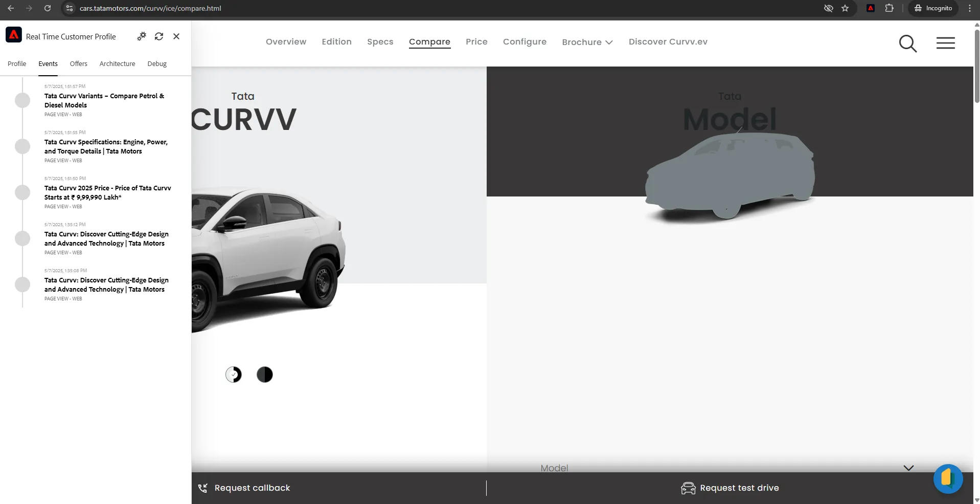
Task: Select the black colour swatch
Action: (264, 375)
